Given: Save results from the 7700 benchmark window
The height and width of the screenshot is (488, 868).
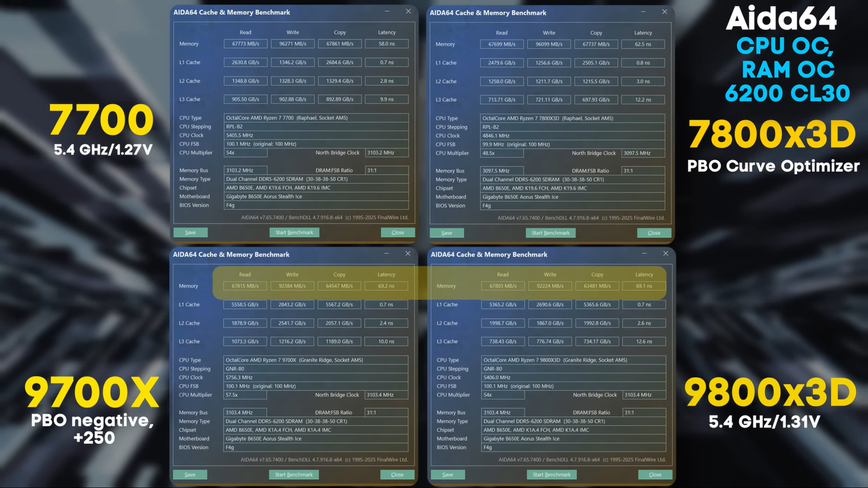Looking at the screenshot, I should coord(190,232).
